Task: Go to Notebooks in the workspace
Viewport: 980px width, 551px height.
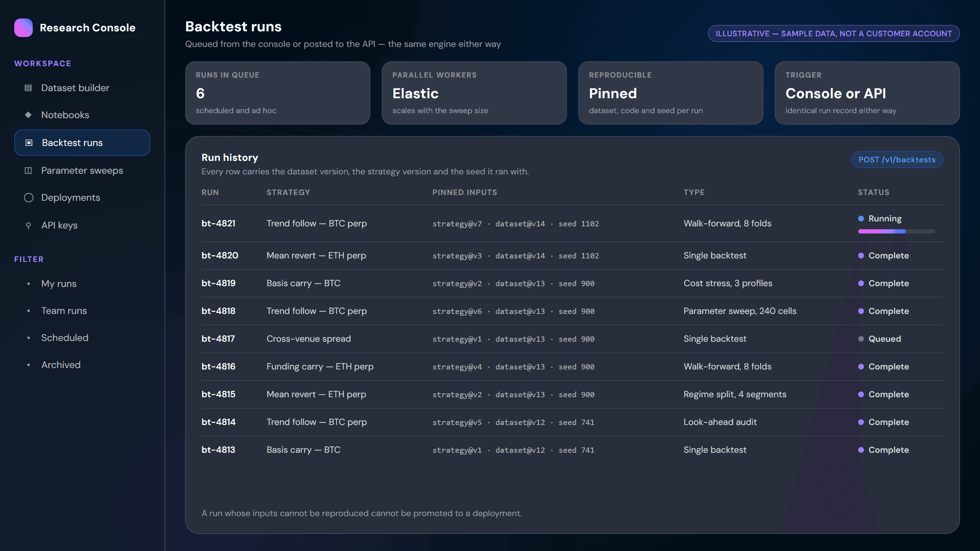Action: coord(82,115)
